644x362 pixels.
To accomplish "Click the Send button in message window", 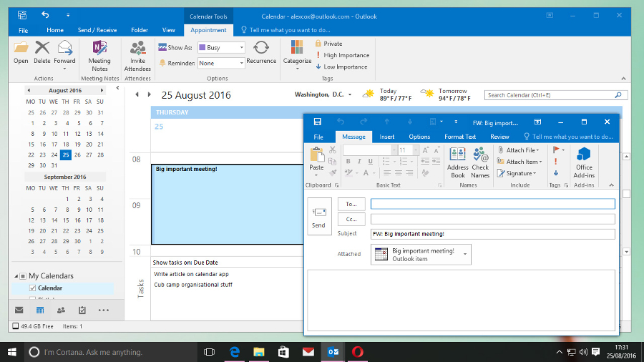I will (x=319, y=216).
